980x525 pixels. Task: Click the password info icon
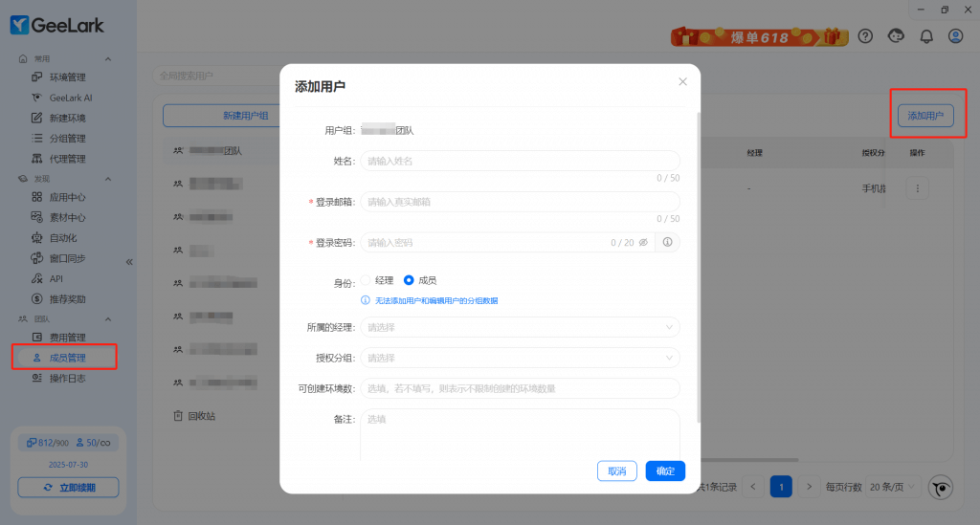pyautogui.click(x=668, y=243)
